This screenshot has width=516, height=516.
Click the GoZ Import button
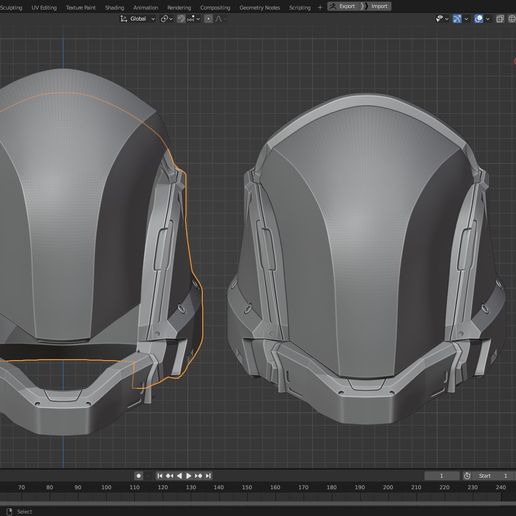coord(375,6)
